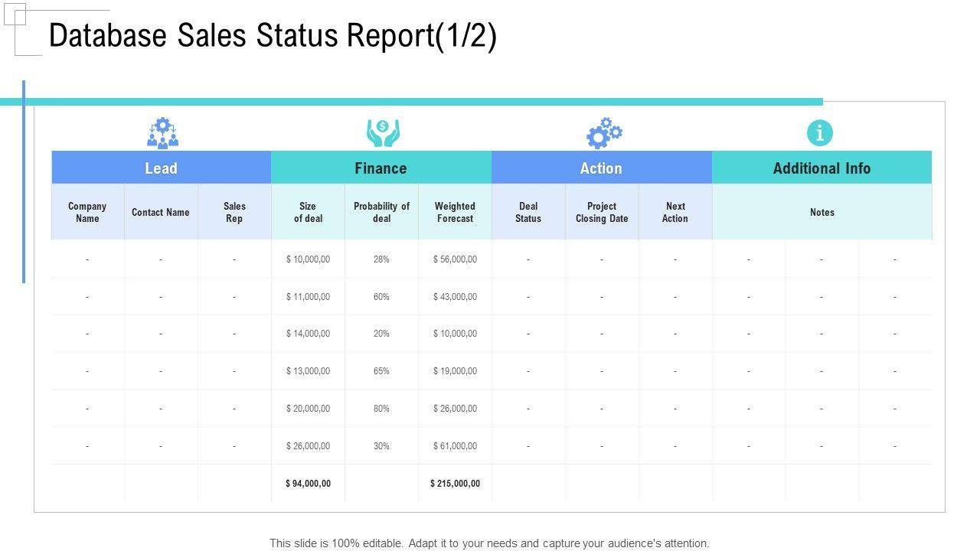Select the $ 94,000,00 total cell
The image size is (980, 551).
tap(308, 484)
